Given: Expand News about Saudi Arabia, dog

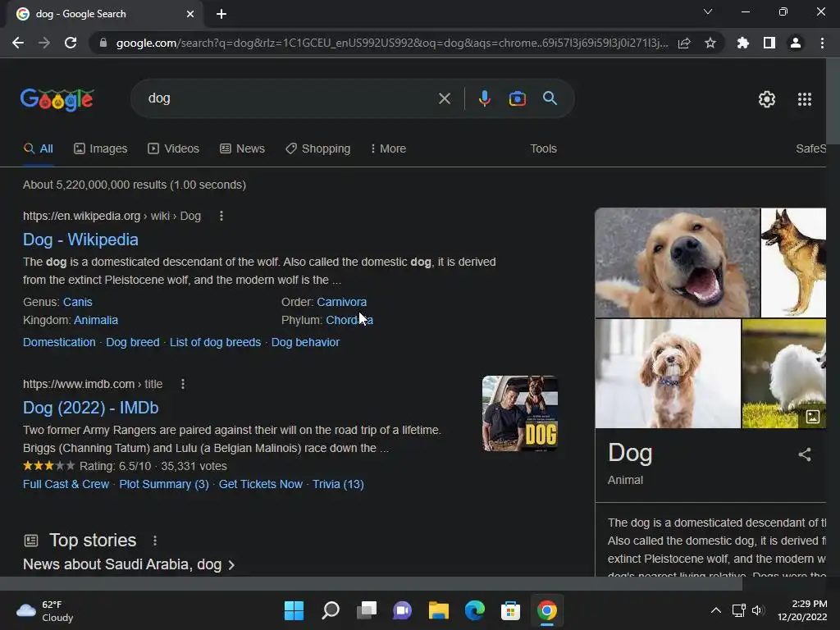Looking at the screenshot, I should [129, 564].
